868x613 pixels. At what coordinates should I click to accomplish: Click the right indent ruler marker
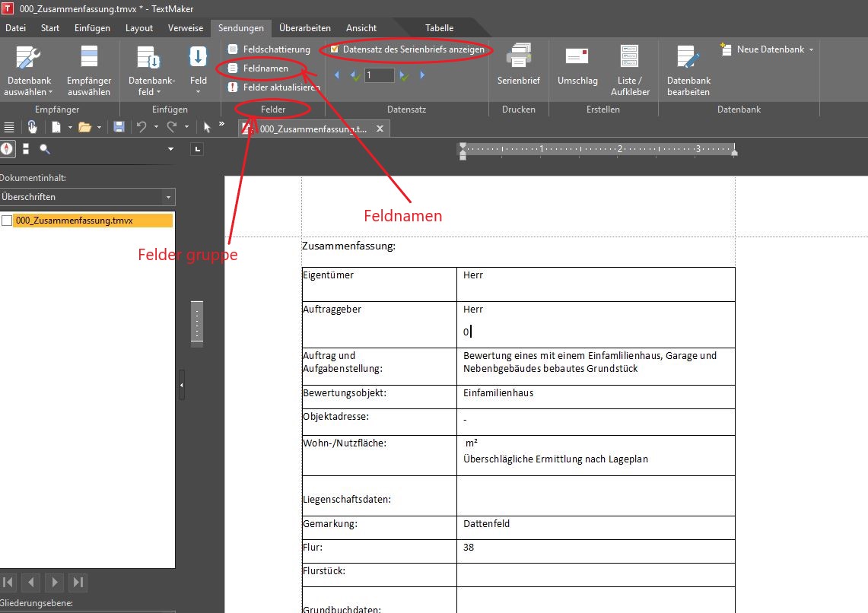click(x=734, y=151)
